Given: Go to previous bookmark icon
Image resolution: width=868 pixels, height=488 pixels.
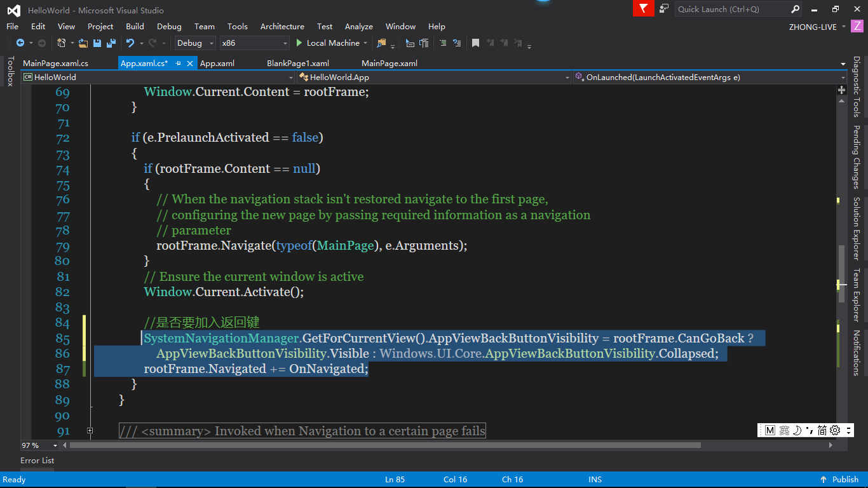Looking at the screenshot, I should [491, 43].
